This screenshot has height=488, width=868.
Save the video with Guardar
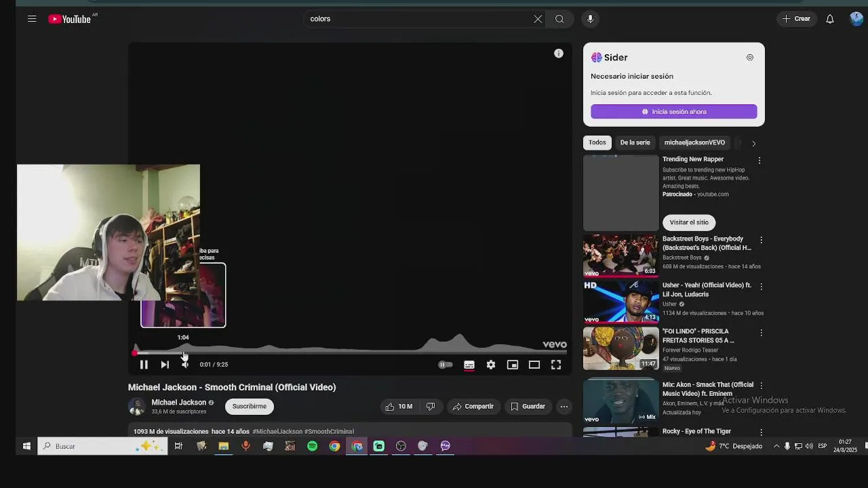(x=528, y=407)
